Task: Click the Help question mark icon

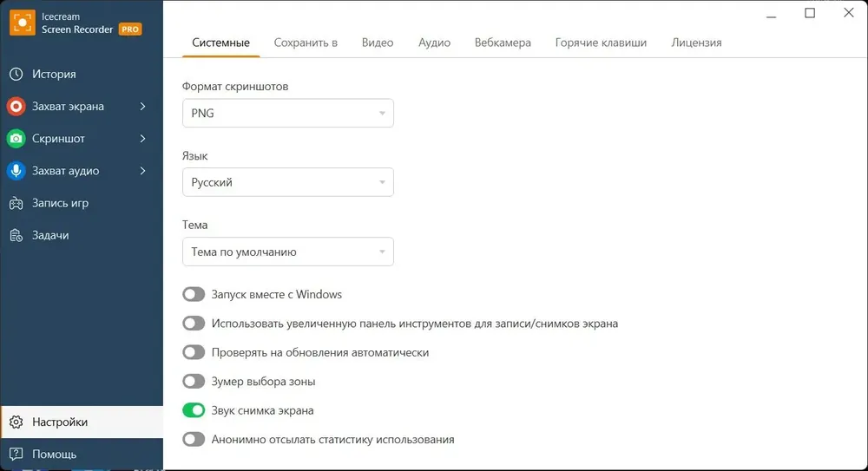Action: coord(16,454)
